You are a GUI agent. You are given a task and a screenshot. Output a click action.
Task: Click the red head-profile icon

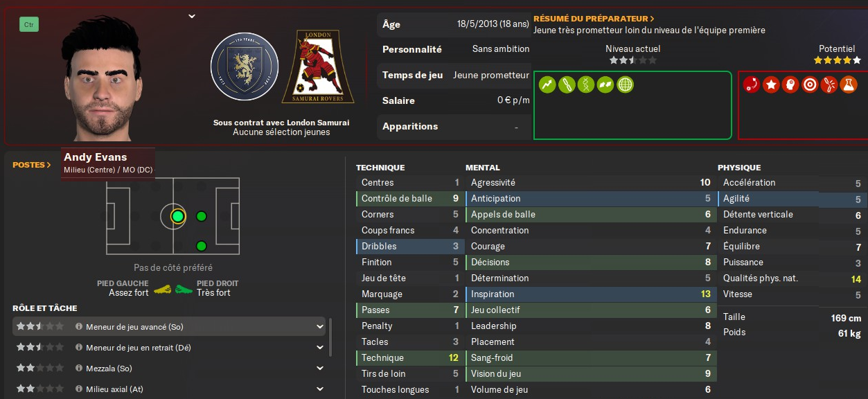click(x=790, y=85)
